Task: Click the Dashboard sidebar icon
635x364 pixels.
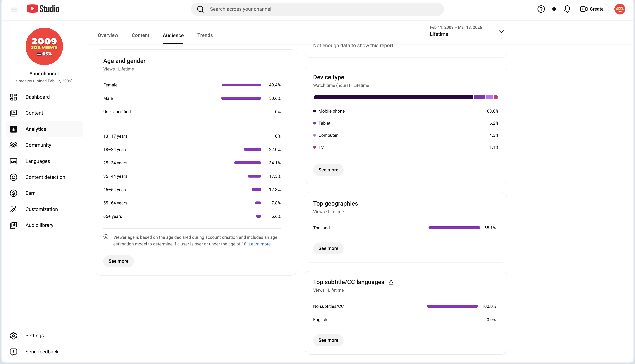Action: tap(14, 97)
